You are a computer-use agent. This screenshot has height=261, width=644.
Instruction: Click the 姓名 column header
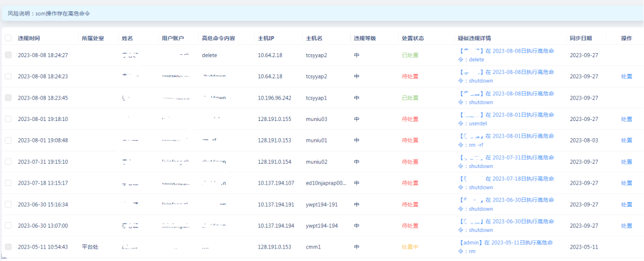pyautogui.click(x=128, y=38)
